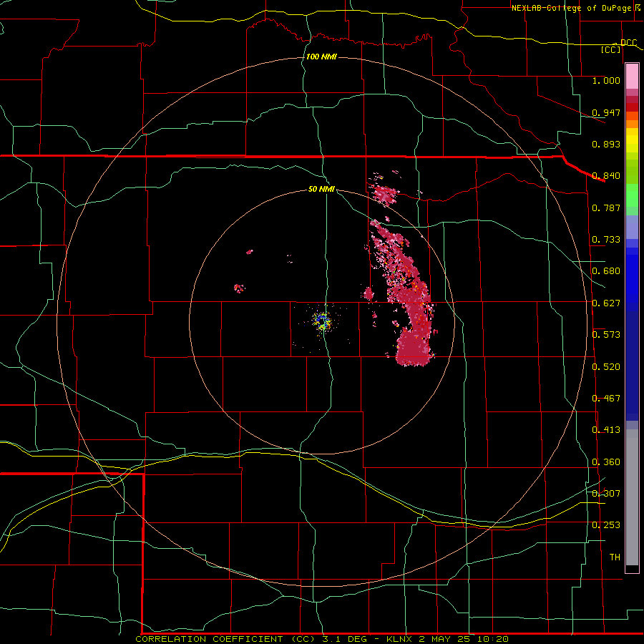Select the 0.840 scale value
This screenshot has height=644, width=644.
[606, 176]
